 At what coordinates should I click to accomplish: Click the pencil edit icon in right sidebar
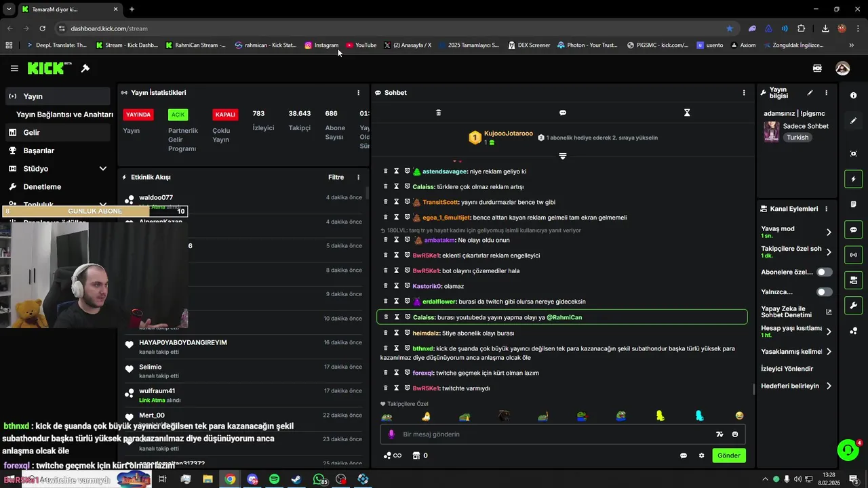[854, 121]
